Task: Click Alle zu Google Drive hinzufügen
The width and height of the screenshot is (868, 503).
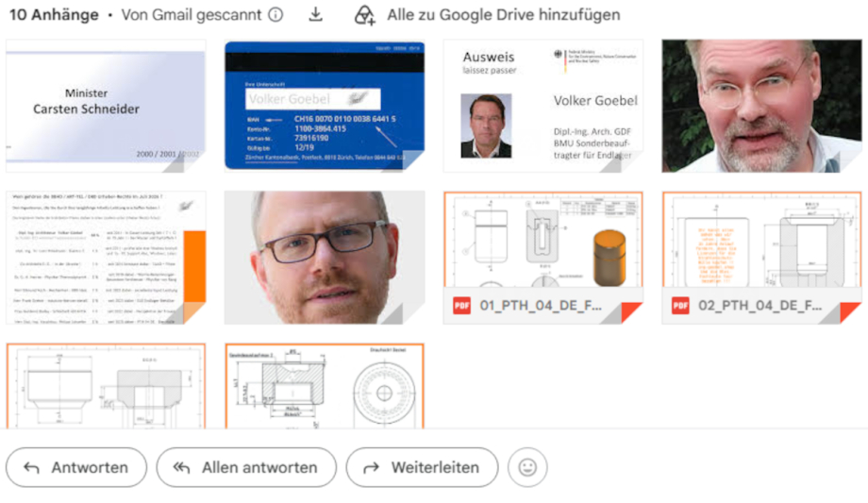Action: point(503,15)
